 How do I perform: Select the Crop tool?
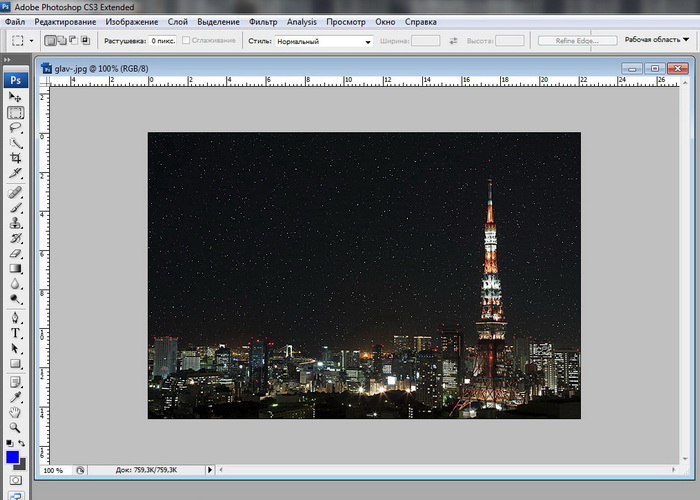15,158
